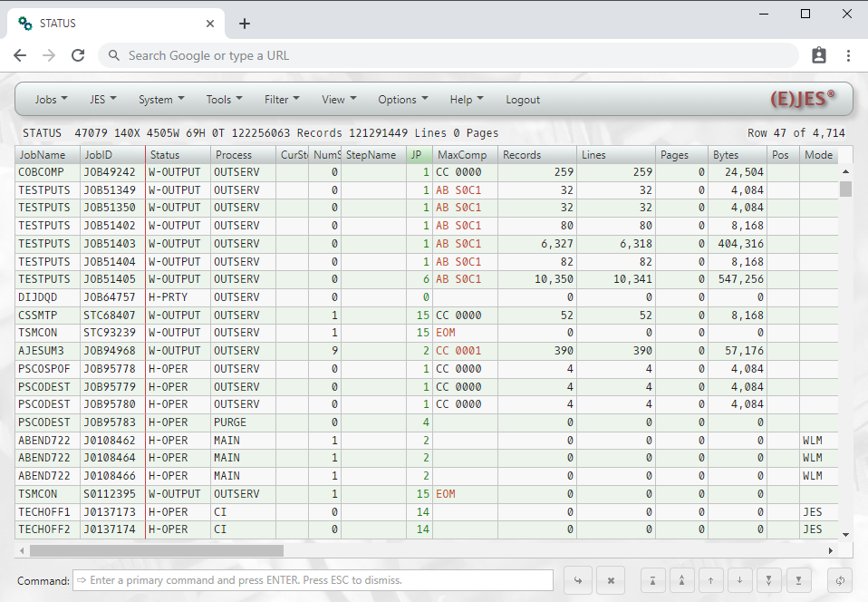Open a new browser tab
The height and width of the screenshot is (602, 868).
(x=245, y=24)
